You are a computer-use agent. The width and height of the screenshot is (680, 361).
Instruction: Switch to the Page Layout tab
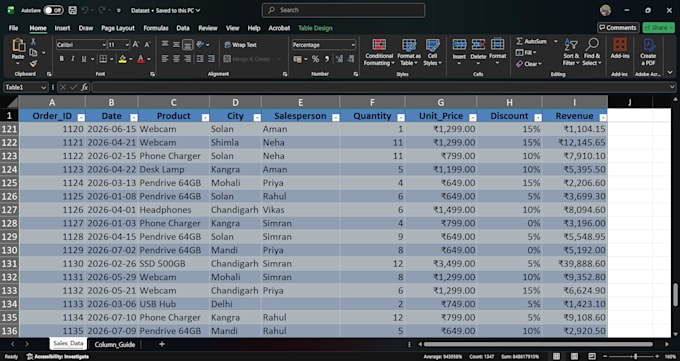(x=118, y=28)
